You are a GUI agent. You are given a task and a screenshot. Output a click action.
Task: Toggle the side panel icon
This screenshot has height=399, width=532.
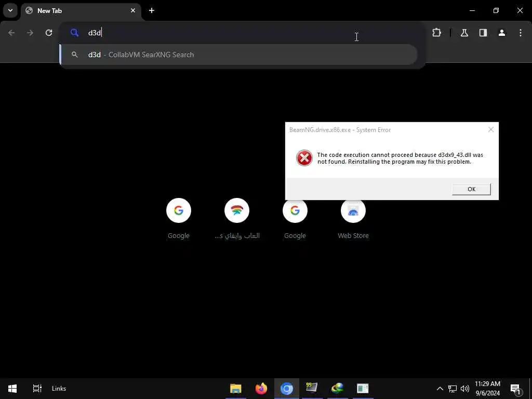click(483, 33)
